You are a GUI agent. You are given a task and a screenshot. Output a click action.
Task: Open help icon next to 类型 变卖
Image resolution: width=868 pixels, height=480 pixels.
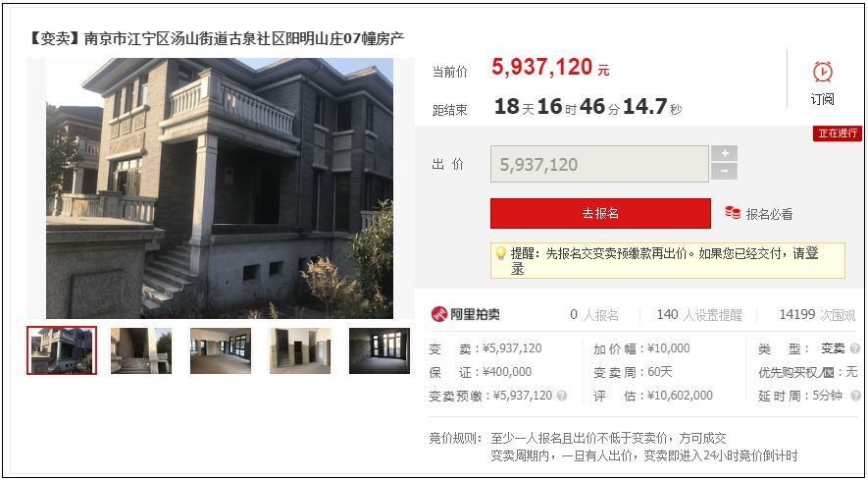[855, 349]
